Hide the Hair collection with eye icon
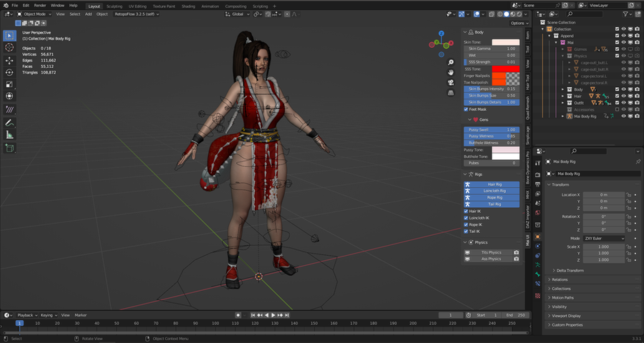The height and width of the screenshot is (343, 644). tap(623, 96)
